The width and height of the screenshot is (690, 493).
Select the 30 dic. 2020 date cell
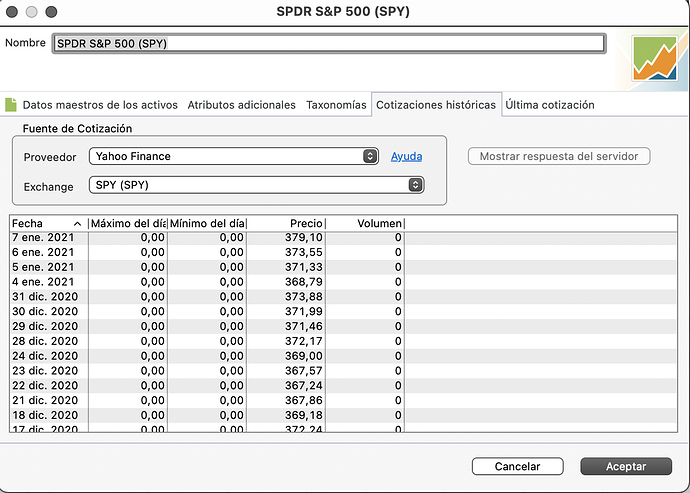point(45,312)
